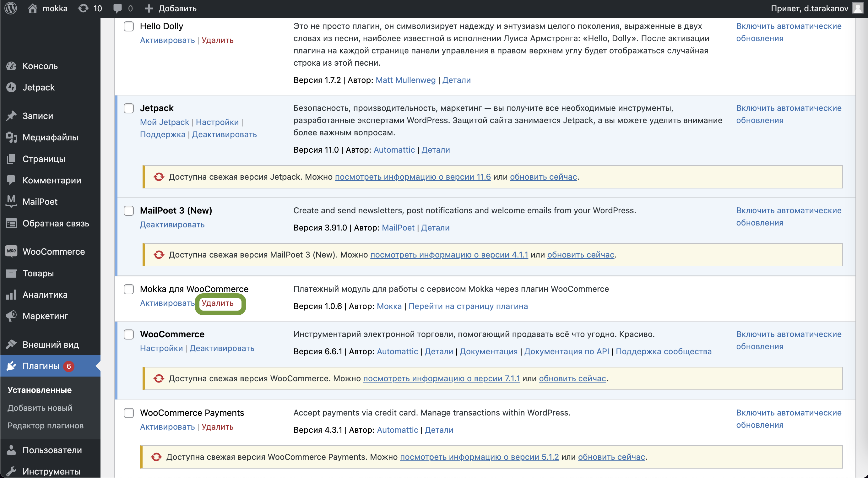Click Удалить for Mokka для WooCommerce
This screenshot has width=868, height=478.
coord(217,303)
